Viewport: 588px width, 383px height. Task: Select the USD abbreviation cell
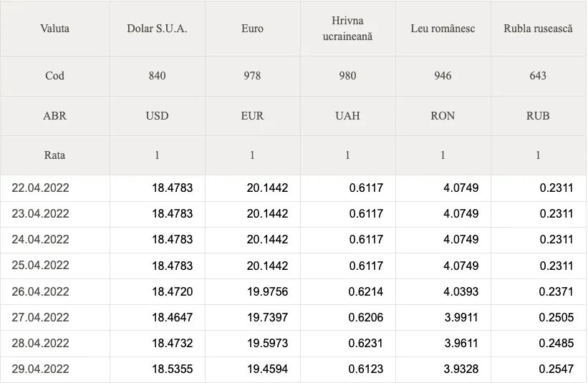[x=157, y=115]
